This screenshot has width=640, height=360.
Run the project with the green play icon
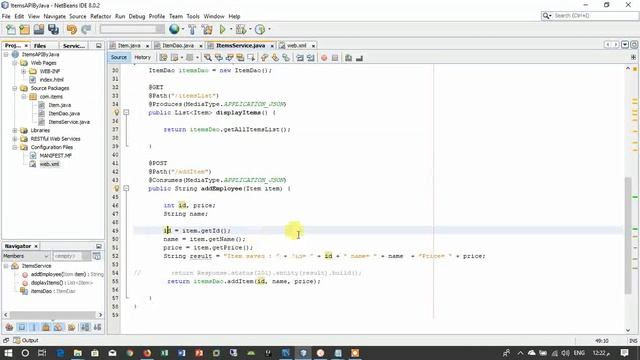click(x=222, y=29)
